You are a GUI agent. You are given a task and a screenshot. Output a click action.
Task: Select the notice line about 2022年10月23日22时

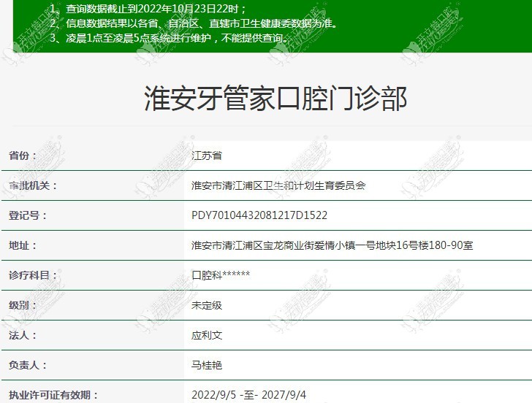(148, 9)
